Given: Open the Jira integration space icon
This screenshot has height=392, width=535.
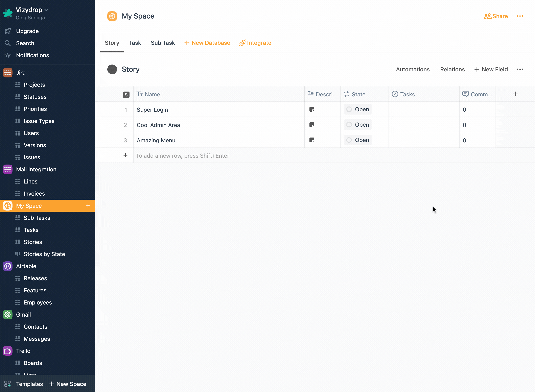Looking at the screenshot, I should [x=7, y=72].
